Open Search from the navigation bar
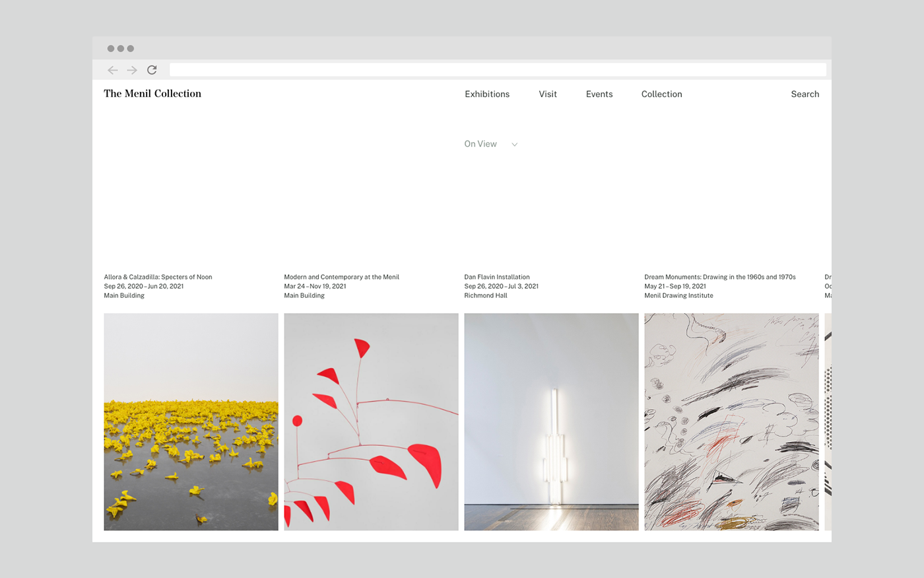924x578 pixels. (805, 94)
